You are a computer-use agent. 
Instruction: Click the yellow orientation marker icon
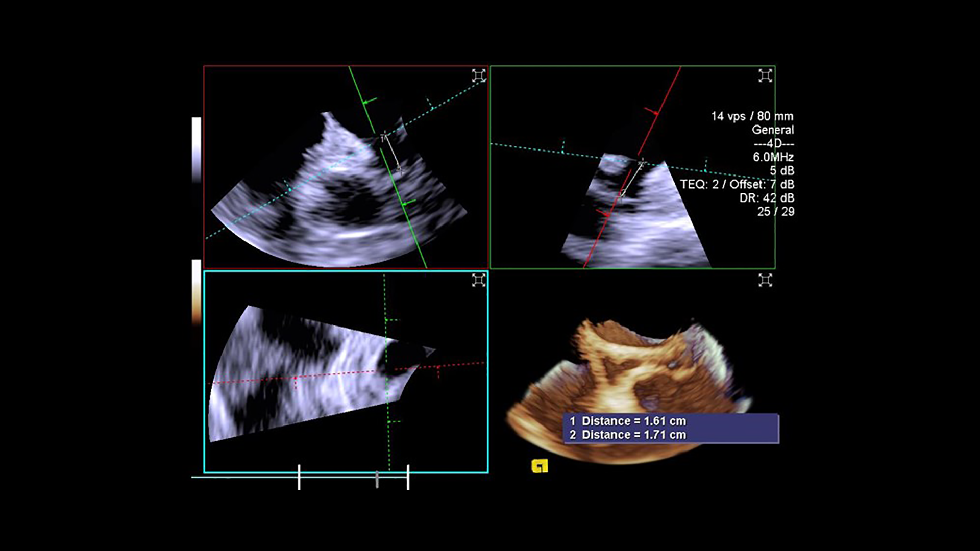tap(540, 466)
